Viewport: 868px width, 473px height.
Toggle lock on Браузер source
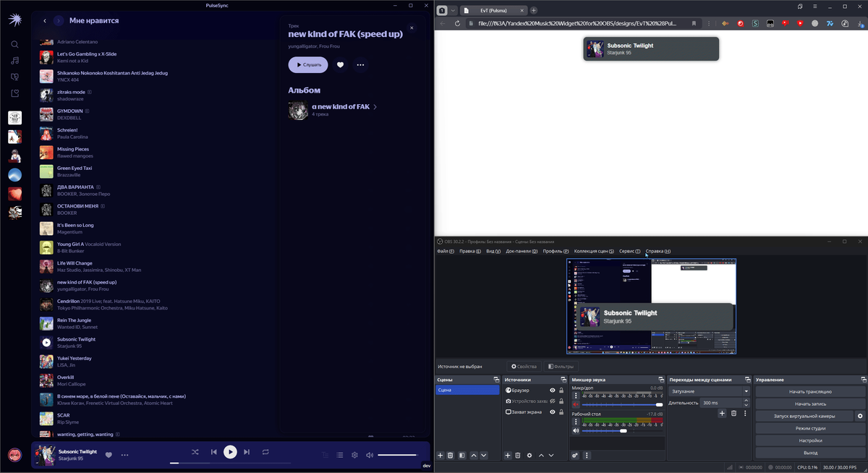coord(561,391)
